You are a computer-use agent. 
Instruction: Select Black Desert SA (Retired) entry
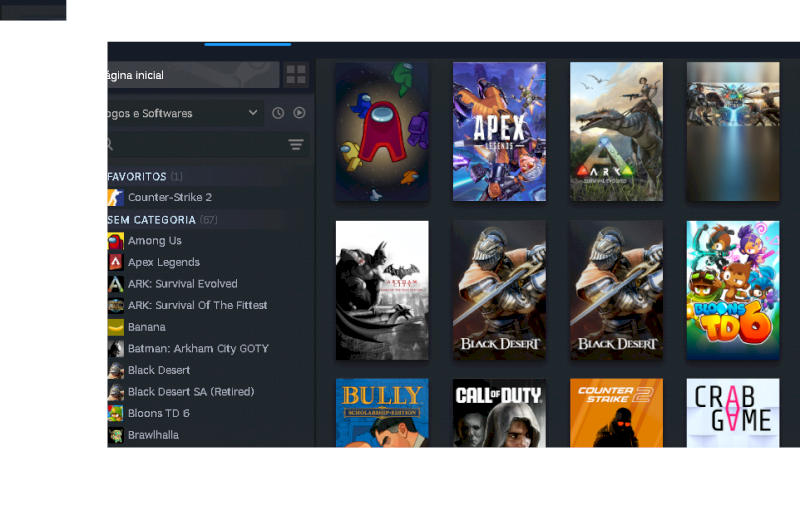(190, 392)
